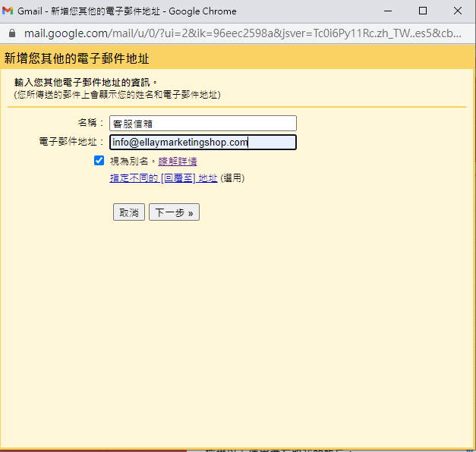Click the 下一步 » button
Screen dimensions: 476x452
174,212
